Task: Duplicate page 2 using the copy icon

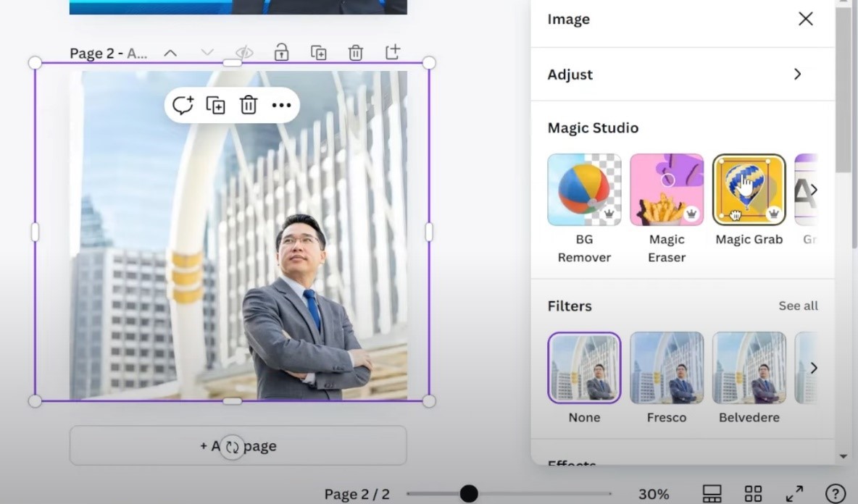Action: (318, 52)
